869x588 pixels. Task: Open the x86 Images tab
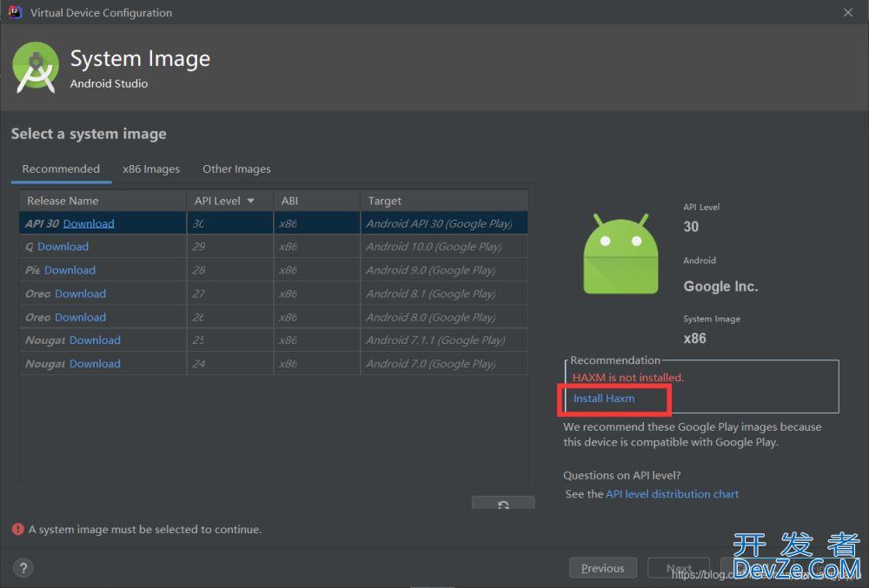point(151,168)
